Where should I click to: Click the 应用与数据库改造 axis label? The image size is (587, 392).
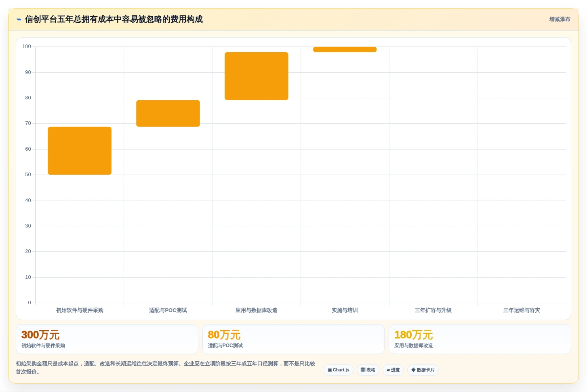257,310
